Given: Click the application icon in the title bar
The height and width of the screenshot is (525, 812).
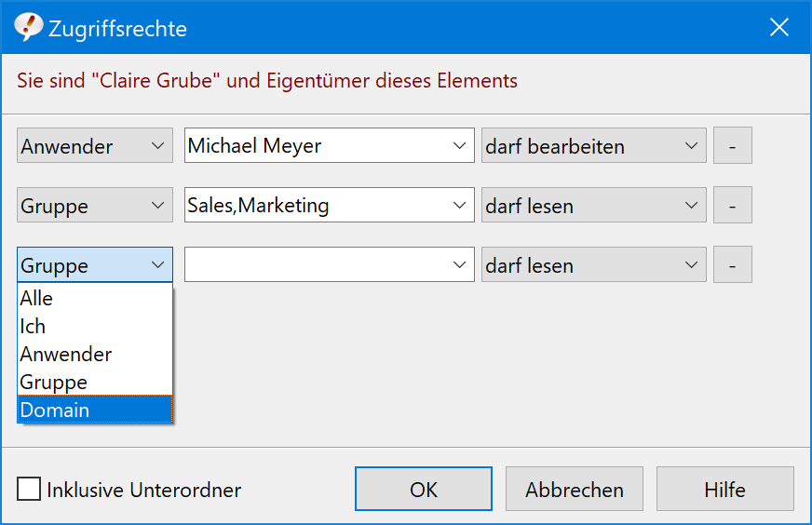Looking at the screenshot, I should (x=28, y=27).
